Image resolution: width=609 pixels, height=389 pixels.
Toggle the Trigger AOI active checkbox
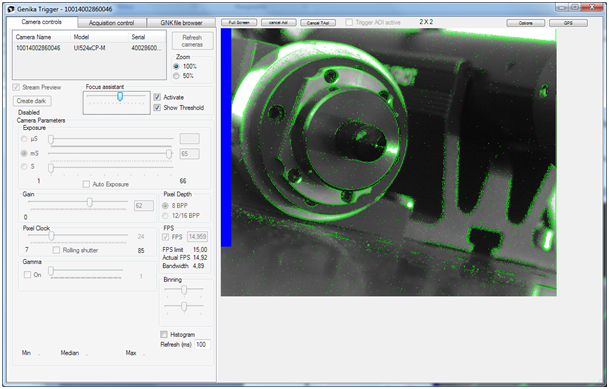[349, 23]
